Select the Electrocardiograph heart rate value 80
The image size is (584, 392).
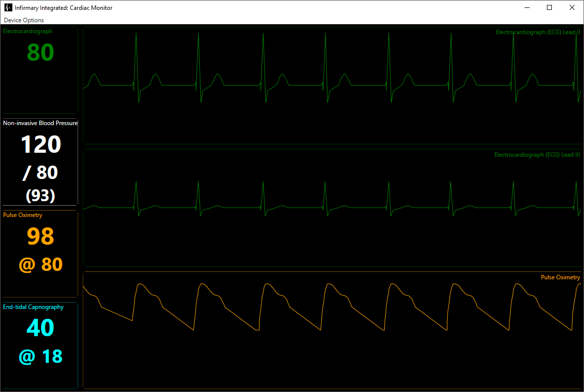(x=41, y=52)
